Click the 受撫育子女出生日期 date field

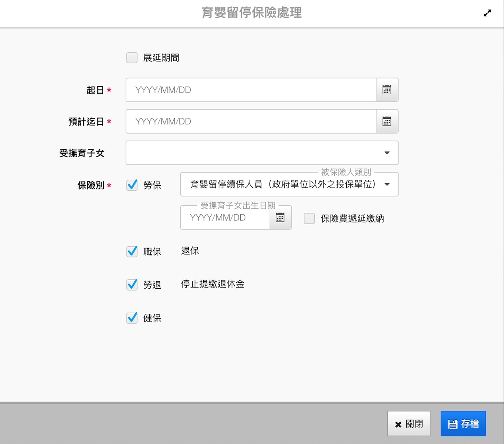225,218
